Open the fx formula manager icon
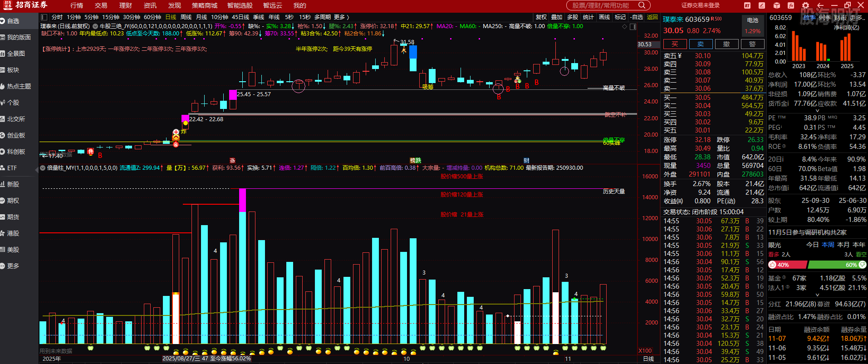 pos(791,5)
